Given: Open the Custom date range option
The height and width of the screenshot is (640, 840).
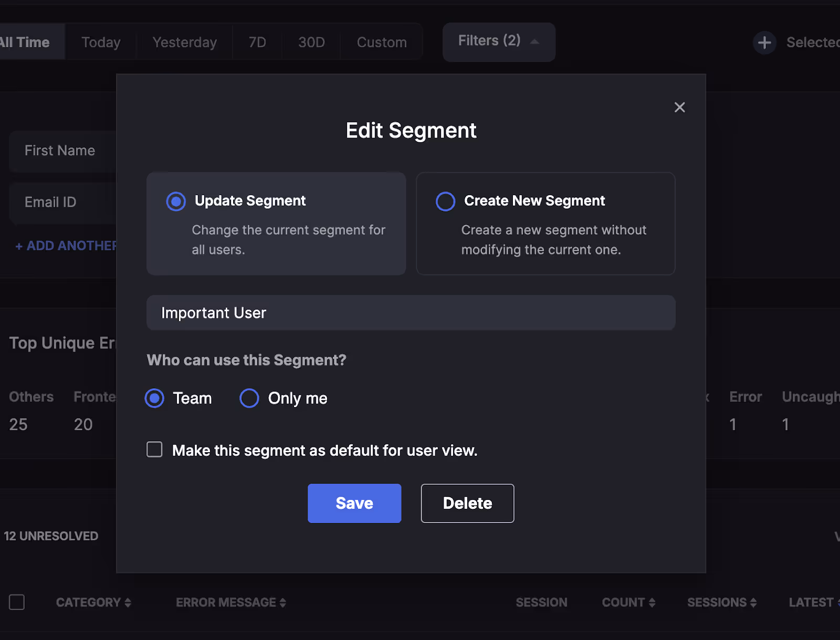Looking at the screenshot, I should [x=381, y=41].
